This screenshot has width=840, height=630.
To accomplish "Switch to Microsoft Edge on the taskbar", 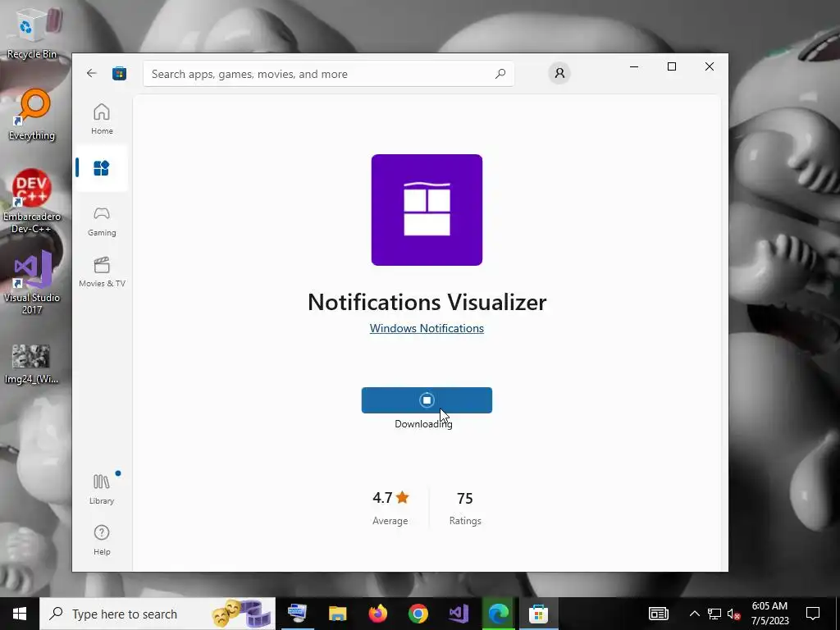I will click(x=499, y=614).
